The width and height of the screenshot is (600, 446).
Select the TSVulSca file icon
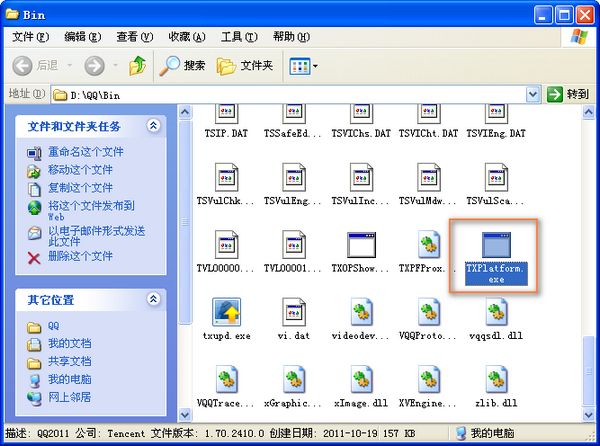[496, 177]
